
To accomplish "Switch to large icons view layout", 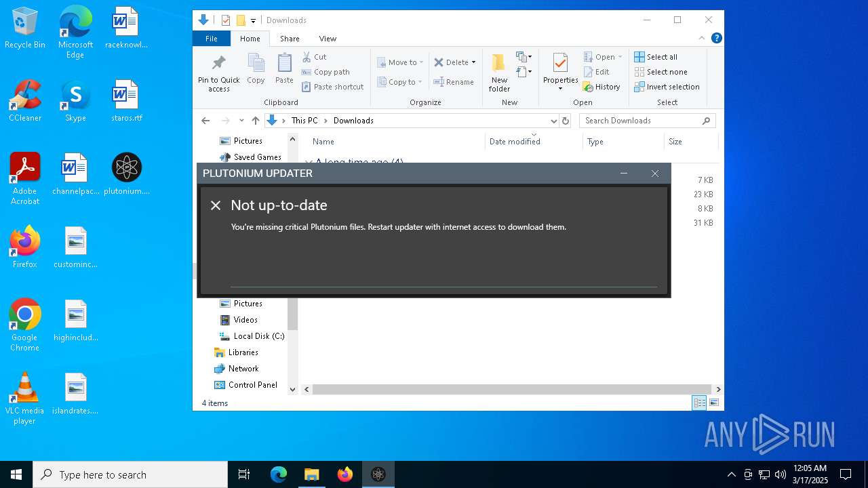I will click(713, 403).
